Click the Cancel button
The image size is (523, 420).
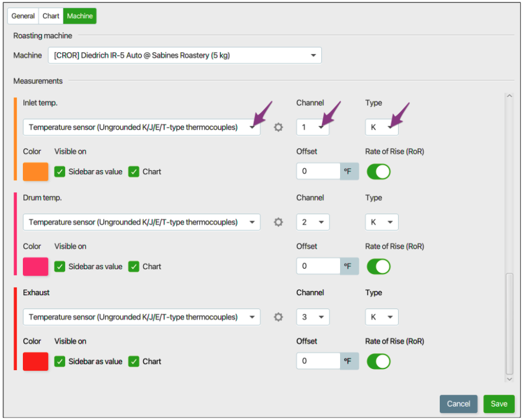[459, 404]
